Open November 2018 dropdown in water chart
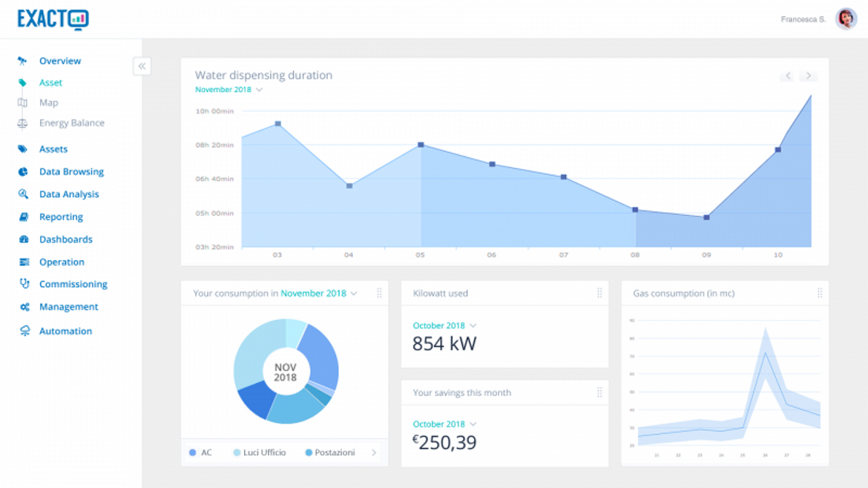The width and height of the screenshot is (868, 488). pos(228,90)
